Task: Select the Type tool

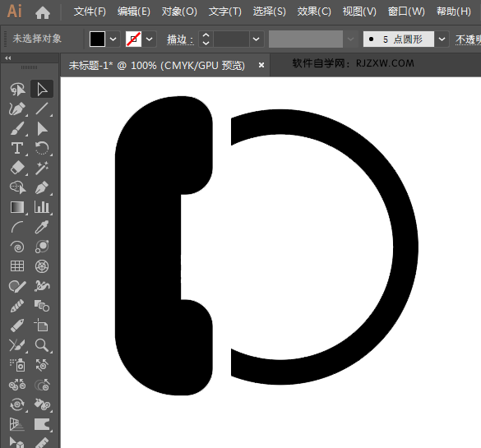Action: coord(17,149)
